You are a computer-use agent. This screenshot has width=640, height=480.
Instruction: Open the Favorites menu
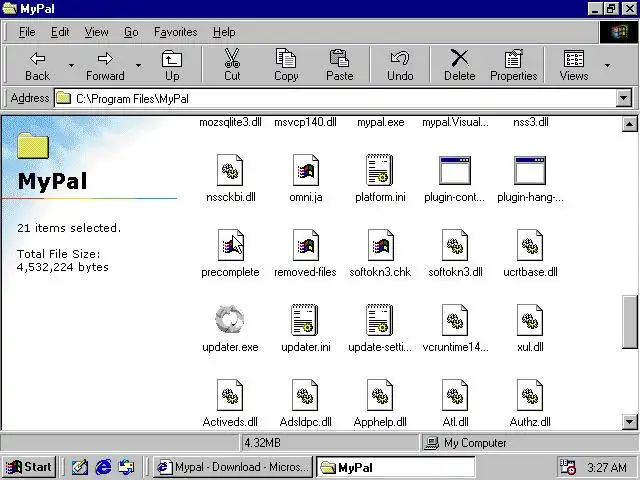click(176, 32)
